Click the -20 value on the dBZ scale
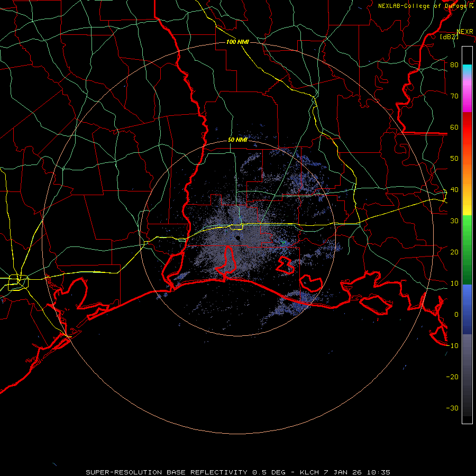 pos(452,377)
